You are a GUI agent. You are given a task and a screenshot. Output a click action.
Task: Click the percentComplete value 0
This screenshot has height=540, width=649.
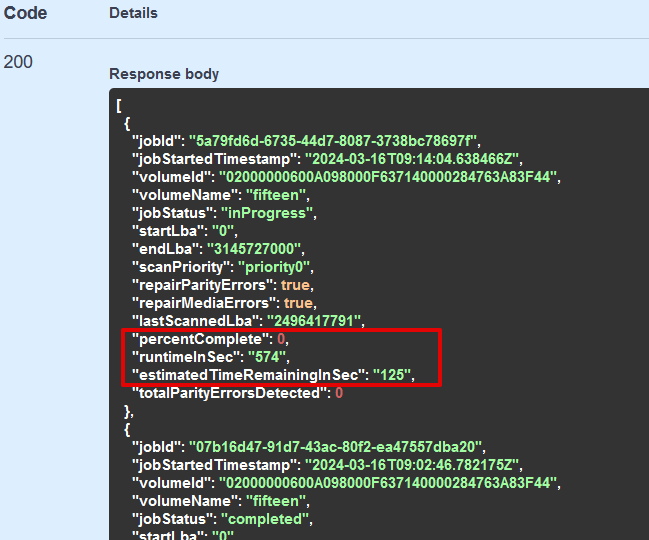(281, 339)
